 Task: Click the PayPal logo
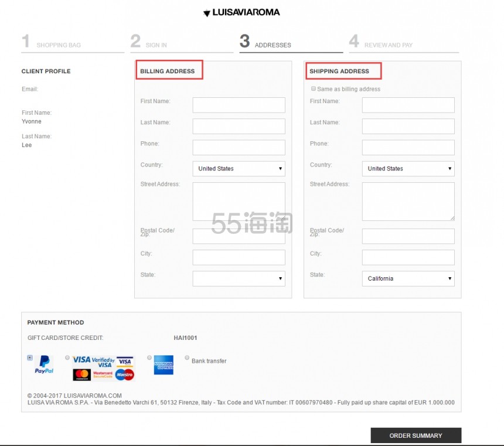click(x=44, y=364)
